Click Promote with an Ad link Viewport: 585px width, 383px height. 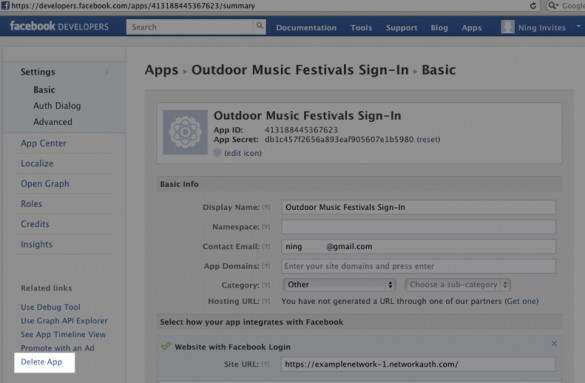pyautogui.click(x=57, y=348)
